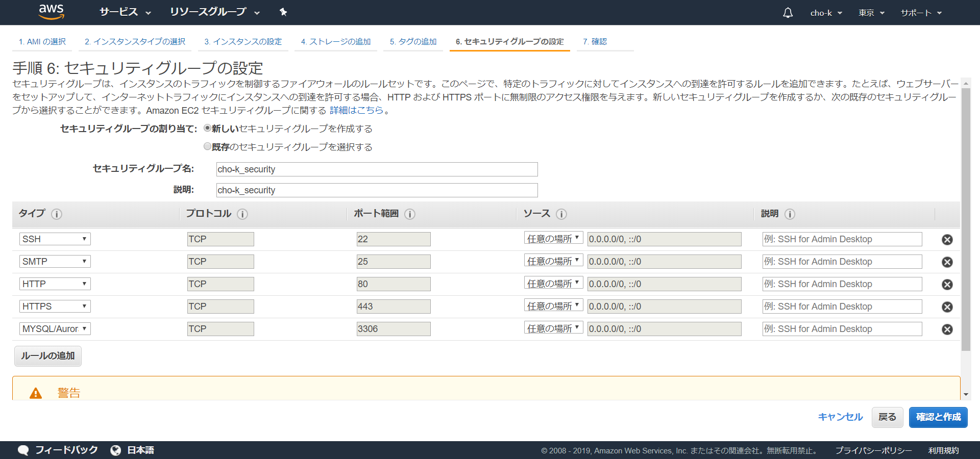Click the 確認と作成 button
980x459 pixels.
tap(938, 417)
